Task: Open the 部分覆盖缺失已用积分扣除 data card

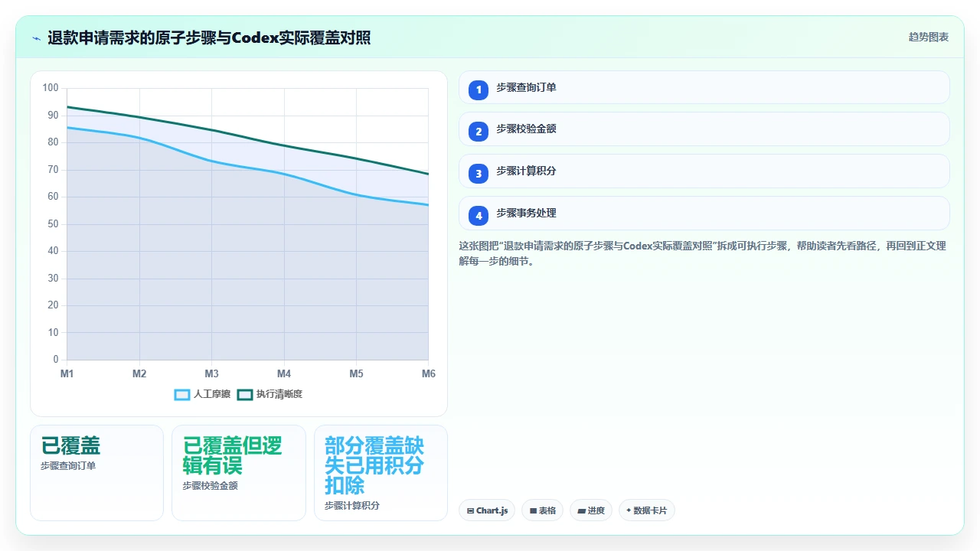Action: 381,473
